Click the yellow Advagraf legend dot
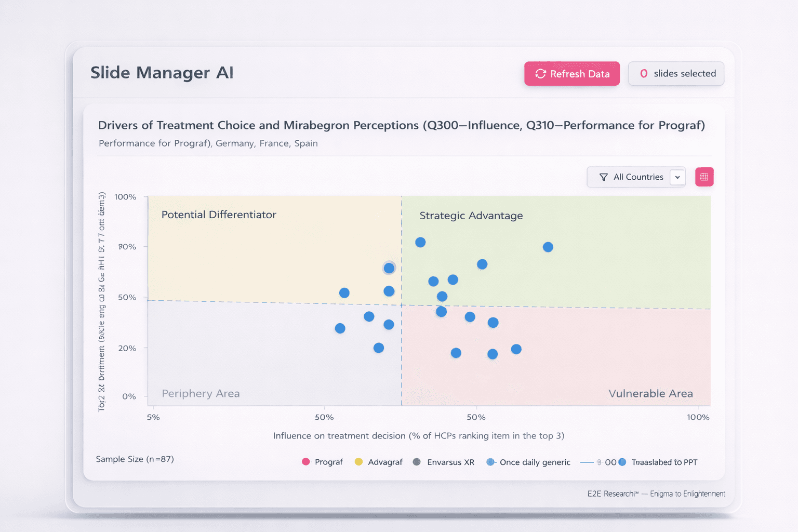The width and height of the screenshot is (798, 532). pyautogui.click(x=358, y=462)
